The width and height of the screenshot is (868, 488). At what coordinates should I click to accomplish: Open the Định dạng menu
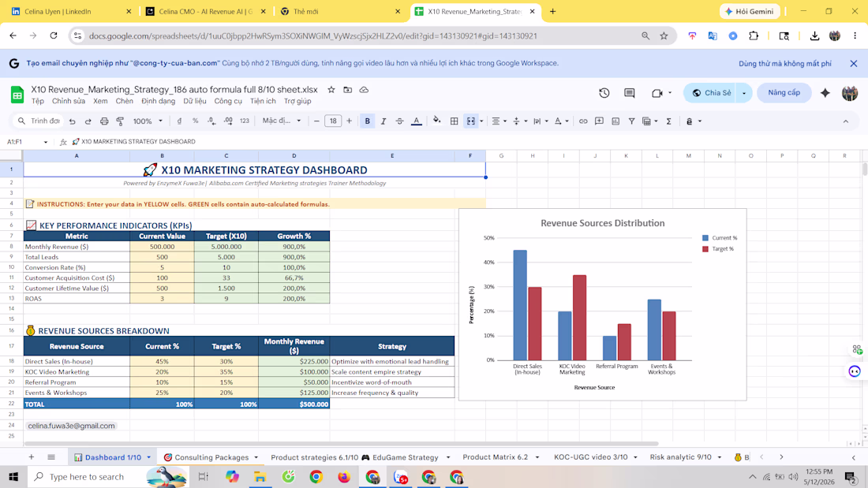158,101
